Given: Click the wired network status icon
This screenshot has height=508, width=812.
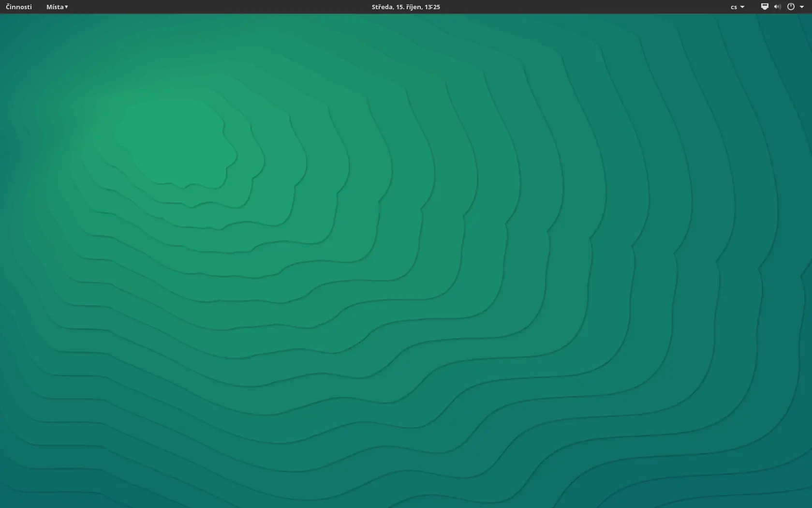Looking at the screenshot, I should [x=765, y=7].
